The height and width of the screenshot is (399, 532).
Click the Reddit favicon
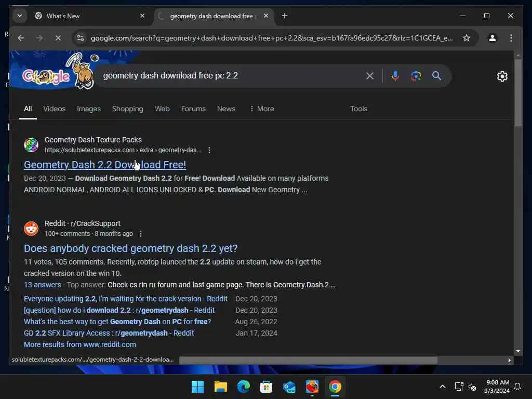[31, 229]
